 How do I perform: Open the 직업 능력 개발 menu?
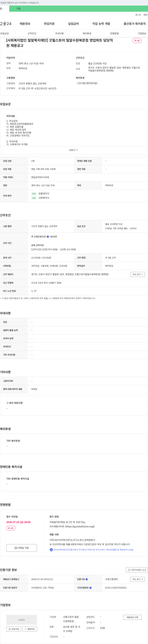[x=101, y=24]
